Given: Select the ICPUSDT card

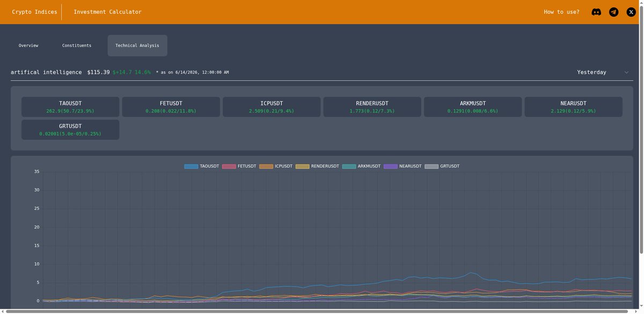Looking at the screenshot, I should click(x=272, y=107).
